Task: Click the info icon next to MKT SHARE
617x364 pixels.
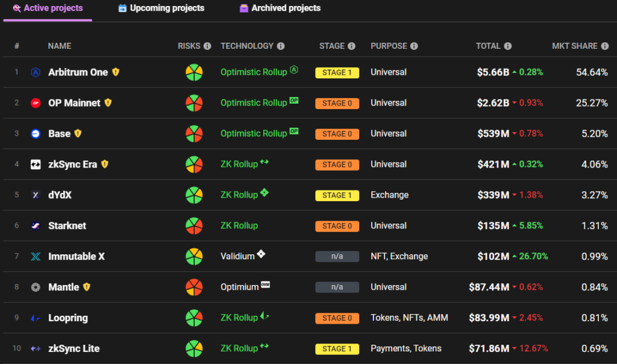Action: point(604,46)
